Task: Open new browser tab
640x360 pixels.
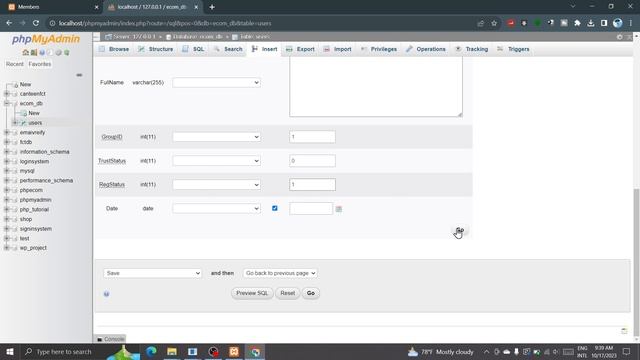Action: coord(212,7)
